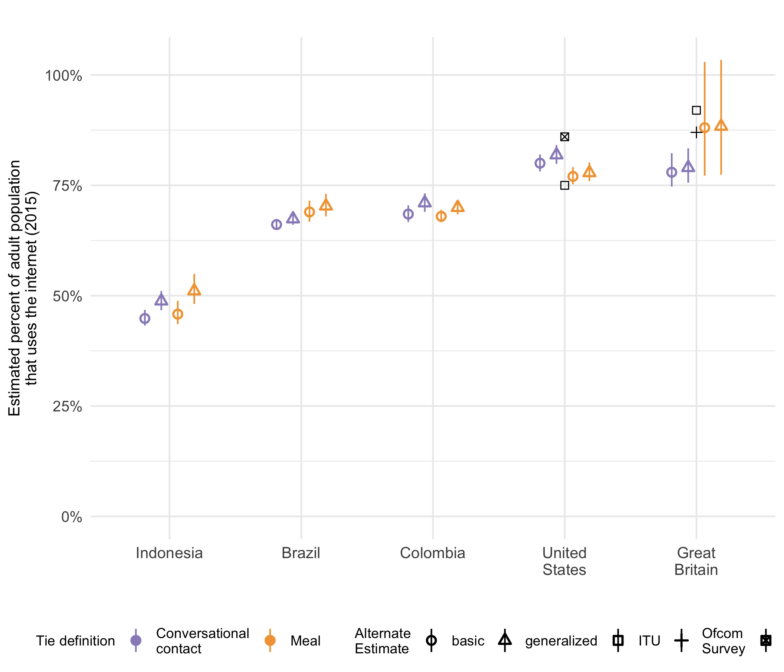Click the basic circle legend icon
784x672 pixels.
tap(431, 641)
